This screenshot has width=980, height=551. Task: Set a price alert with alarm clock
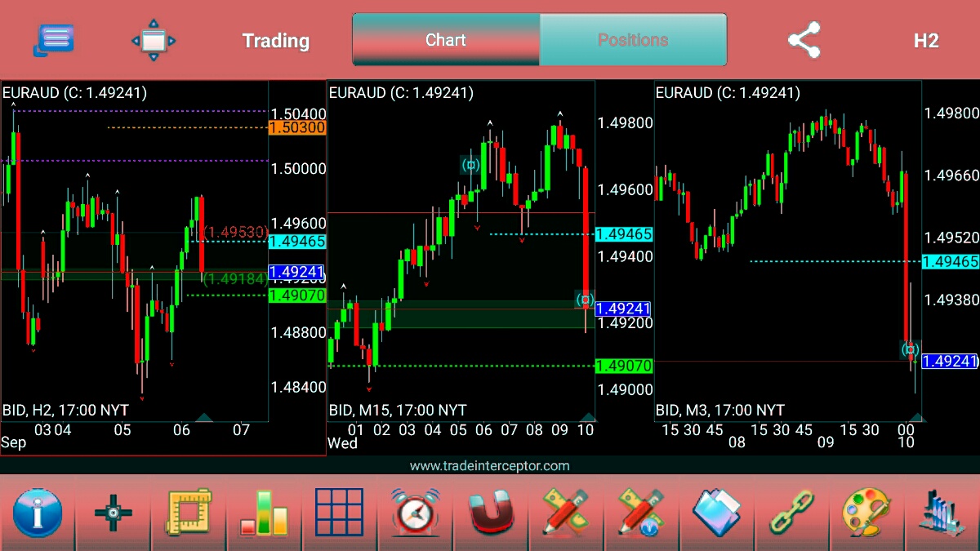[x=415, y=513]
